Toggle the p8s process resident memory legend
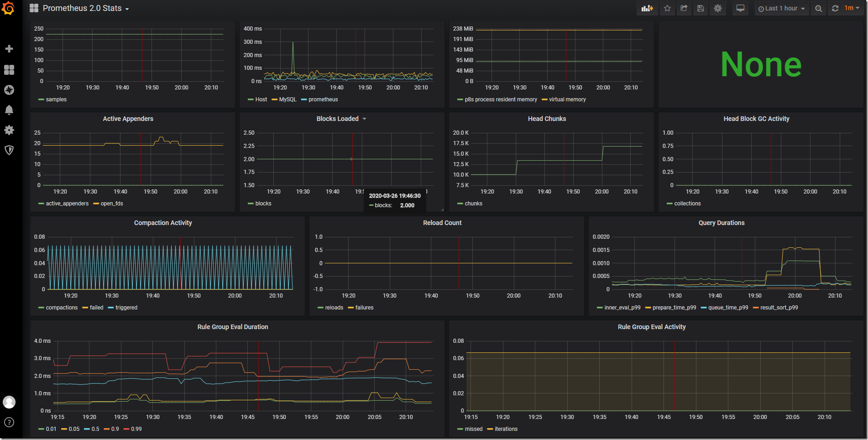868x440 pixels. (x=501, y=100)
